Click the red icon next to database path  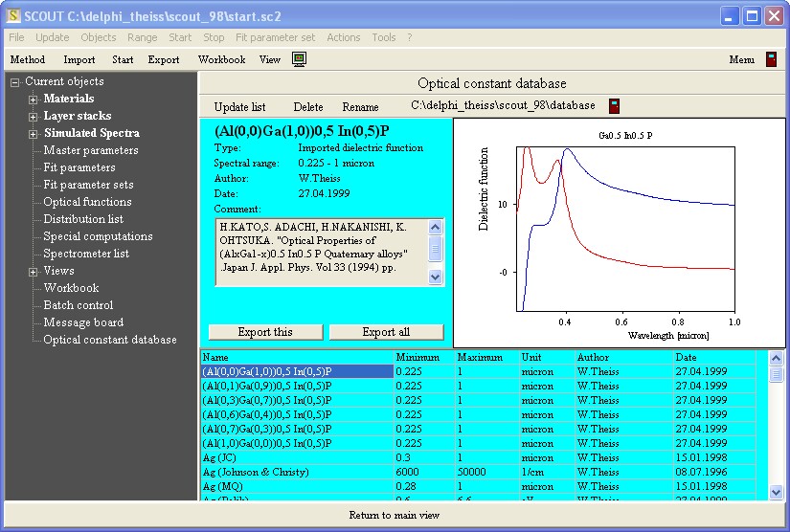tap(615, 106)
